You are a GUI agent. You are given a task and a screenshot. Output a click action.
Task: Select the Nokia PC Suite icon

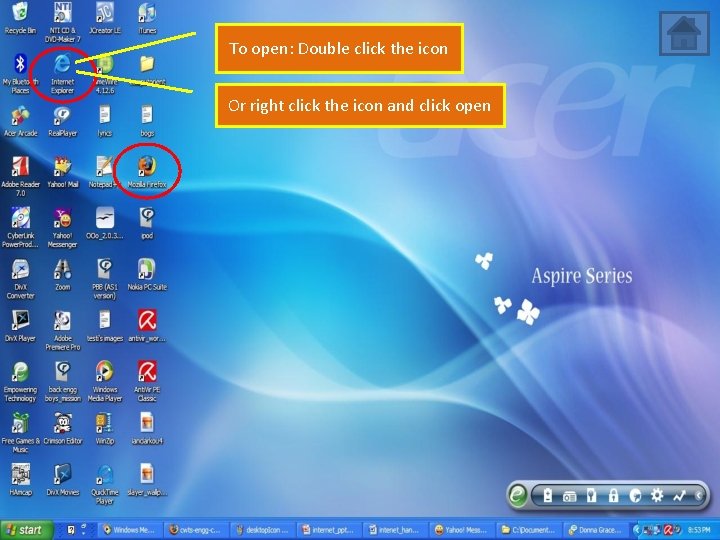pyautogui.click(x=147, y=276)
